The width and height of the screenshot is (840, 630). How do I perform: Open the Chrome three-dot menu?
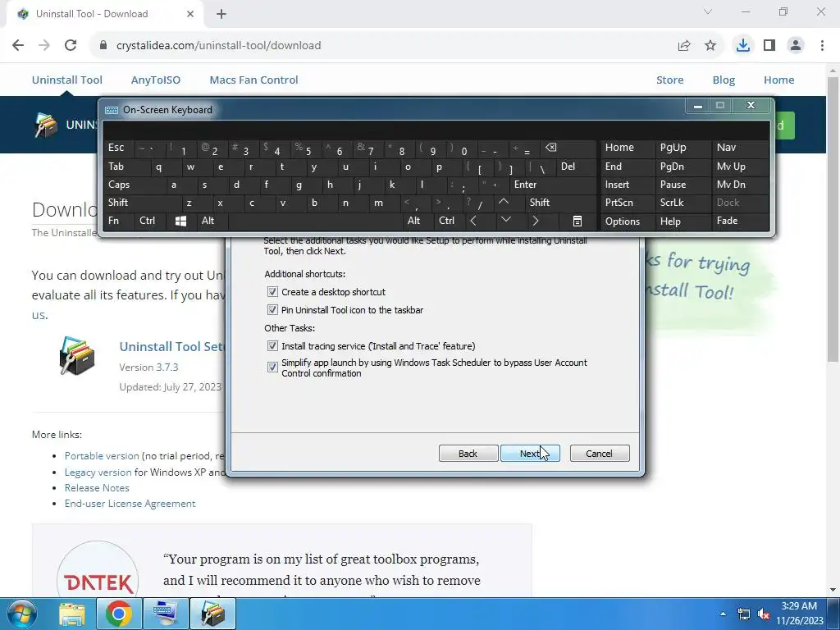(x=822, y=46)
